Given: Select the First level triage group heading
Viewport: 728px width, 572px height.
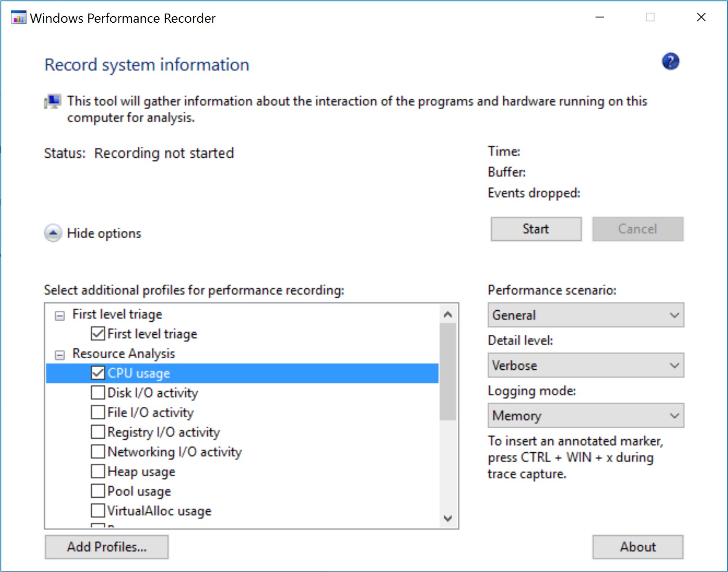Looking at the screenshot, I should click(117, 314).
